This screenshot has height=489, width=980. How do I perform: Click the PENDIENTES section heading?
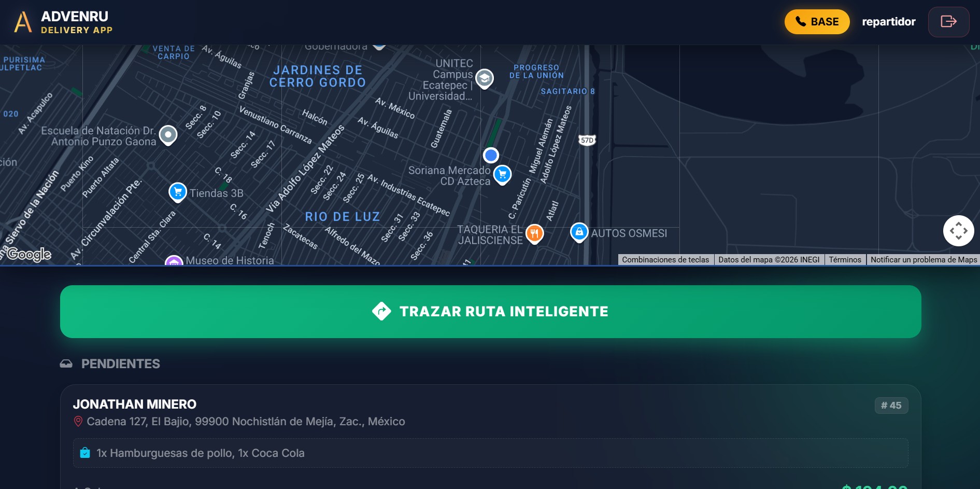coord(120,364)
